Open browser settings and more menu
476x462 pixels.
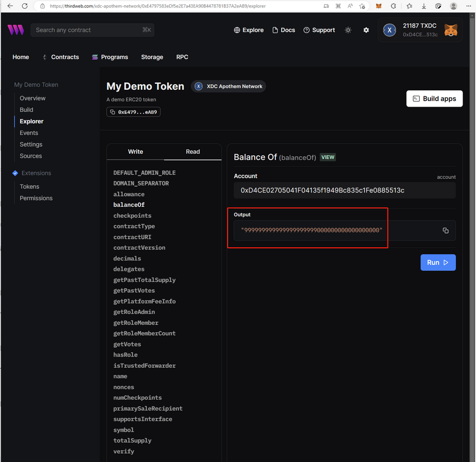click(x=467, y=6)
